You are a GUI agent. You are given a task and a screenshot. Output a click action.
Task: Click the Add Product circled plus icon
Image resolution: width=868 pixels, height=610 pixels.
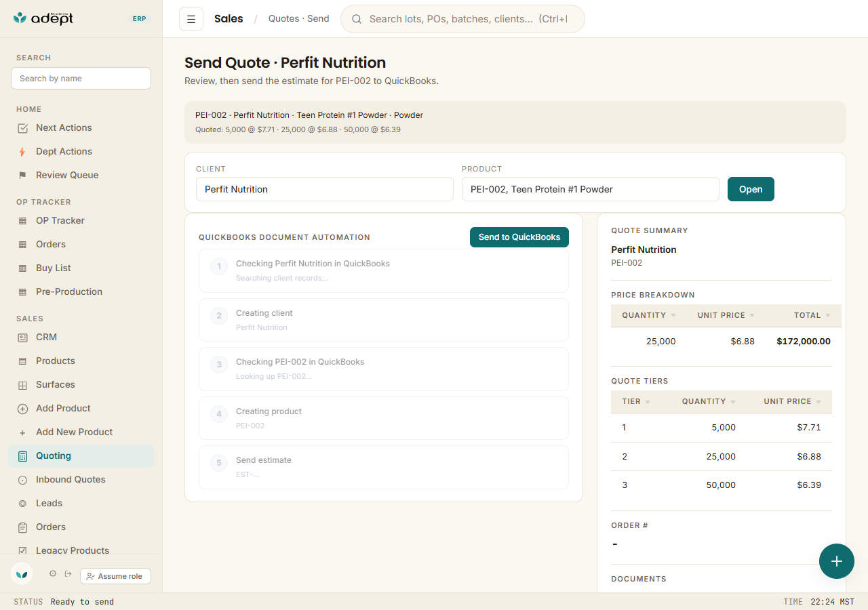coord(22,409)
